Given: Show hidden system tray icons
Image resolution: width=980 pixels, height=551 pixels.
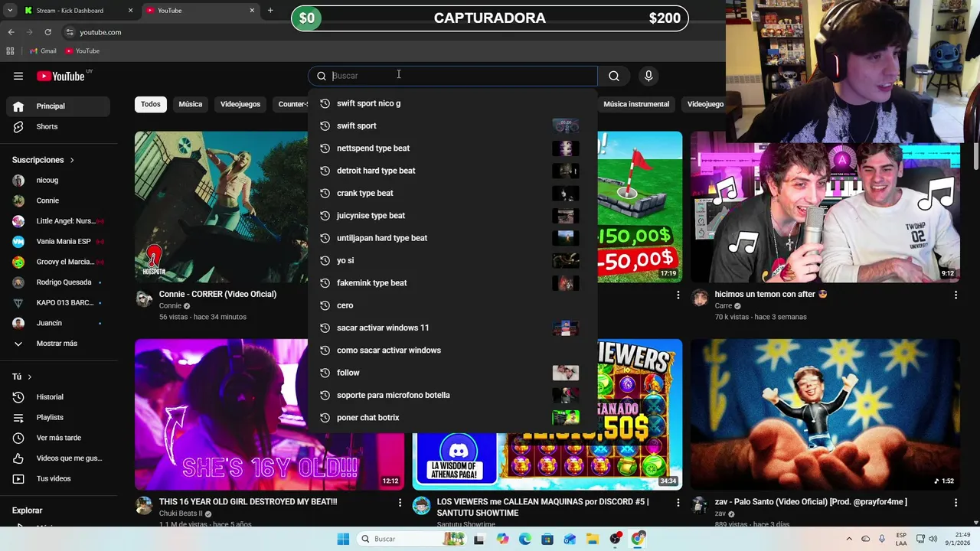Looking at the screenshot, I should point(849,539).
